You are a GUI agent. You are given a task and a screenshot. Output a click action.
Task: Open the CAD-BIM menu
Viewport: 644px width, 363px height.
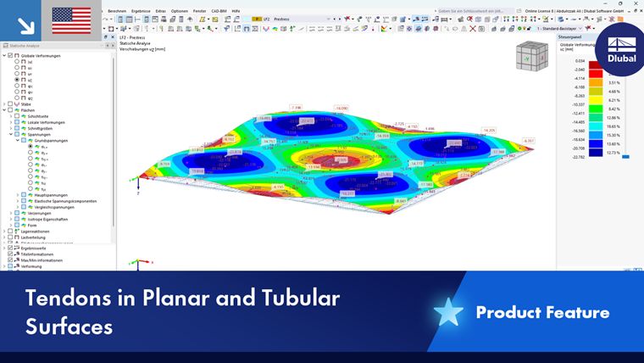click(219, 11)
